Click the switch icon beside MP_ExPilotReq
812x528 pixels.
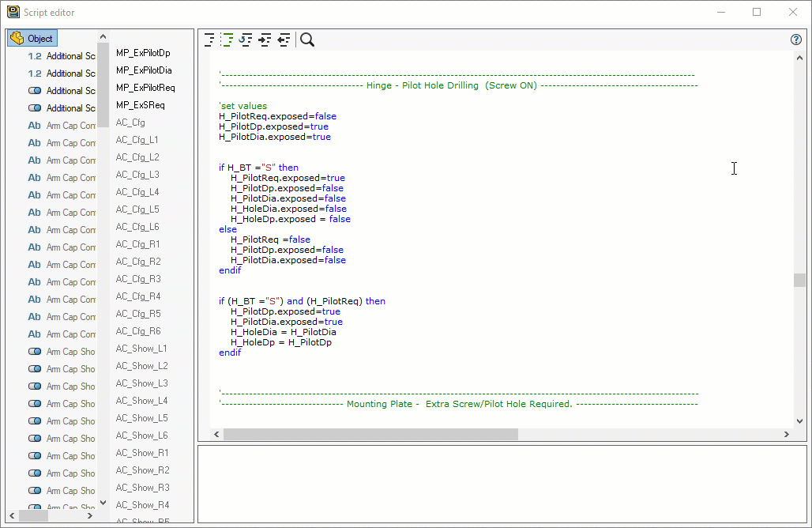[35, 91]
